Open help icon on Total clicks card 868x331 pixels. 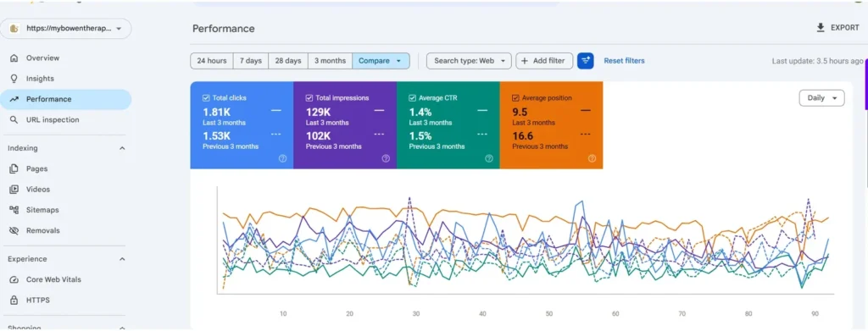click(282, 158)
